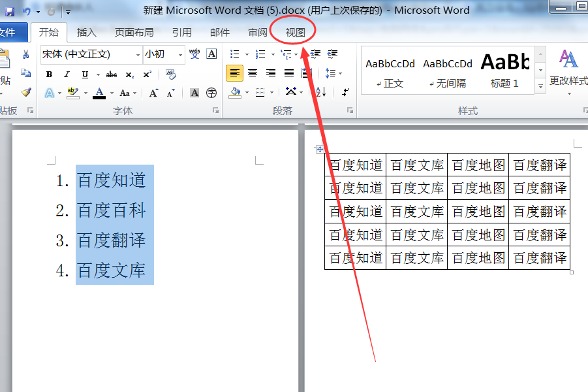
Task: Toggle the character border around text
Action: (x=212, y=54)
